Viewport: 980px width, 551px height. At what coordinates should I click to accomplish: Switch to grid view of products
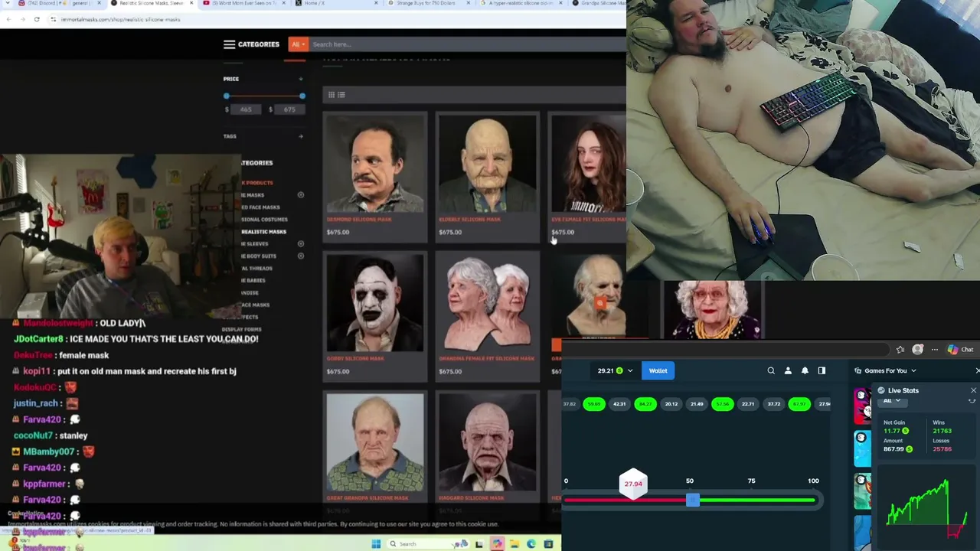click(332, 95)
